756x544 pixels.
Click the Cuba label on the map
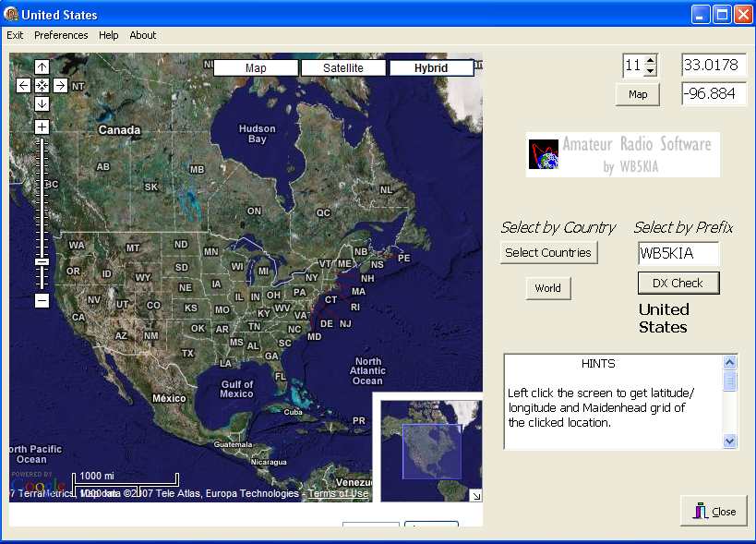tap(294, 412)
